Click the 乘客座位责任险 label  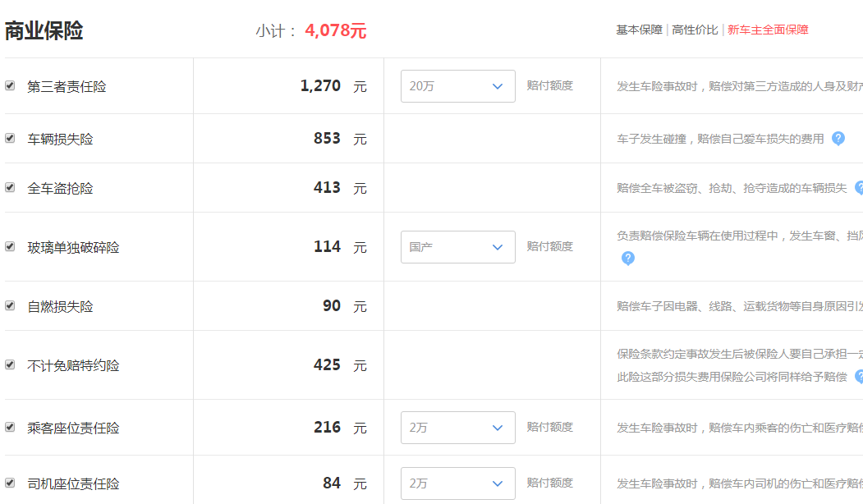click(x=73, y=428)
